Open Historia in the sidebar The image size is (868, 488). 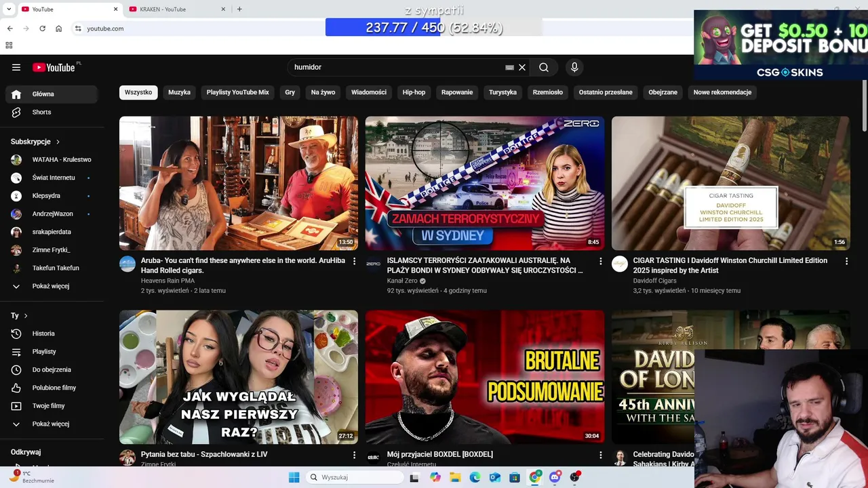(x=53, y=333)
